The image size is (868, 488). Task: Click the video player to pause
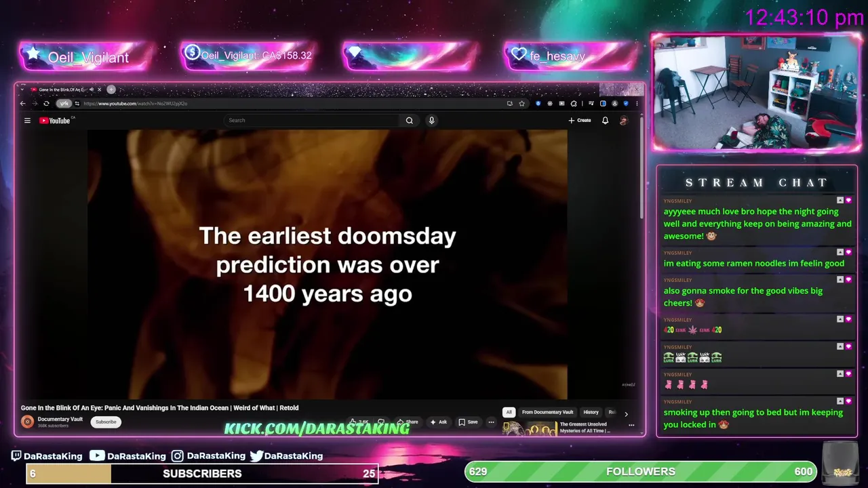pos(328,264)
